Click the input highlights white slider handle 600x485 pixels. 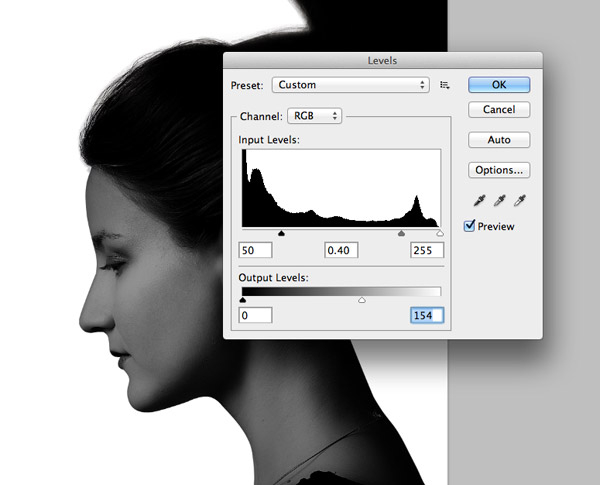click(439, 234)
